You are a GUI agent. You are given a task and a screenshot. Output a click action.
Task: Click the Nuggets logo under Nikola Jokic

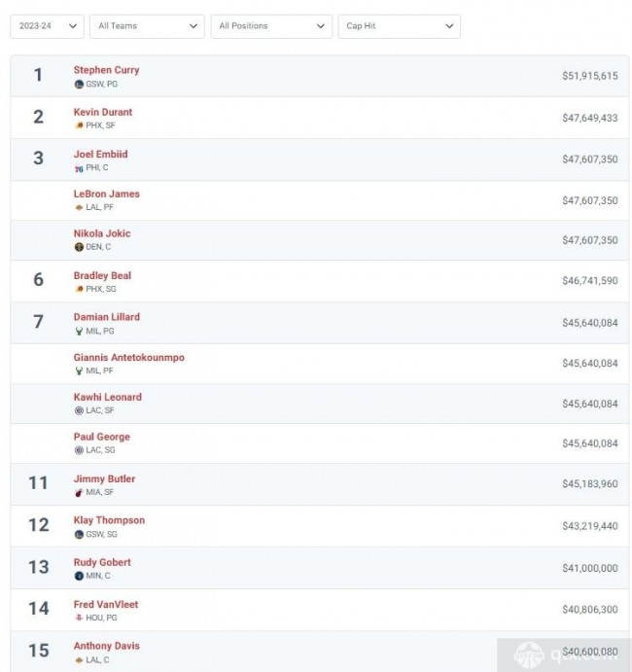tap(79, 248)
